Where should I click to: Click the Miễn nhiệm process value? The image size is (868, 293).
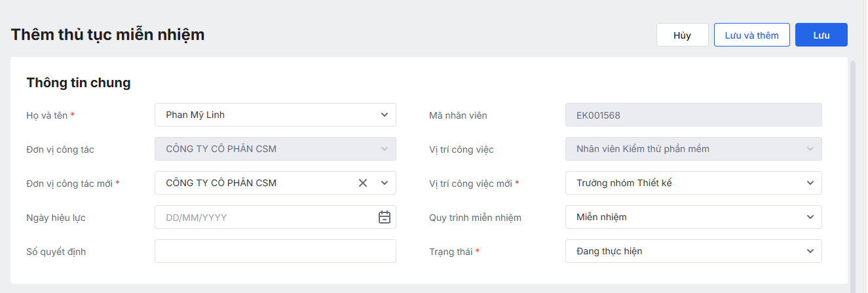pos(681,217)
